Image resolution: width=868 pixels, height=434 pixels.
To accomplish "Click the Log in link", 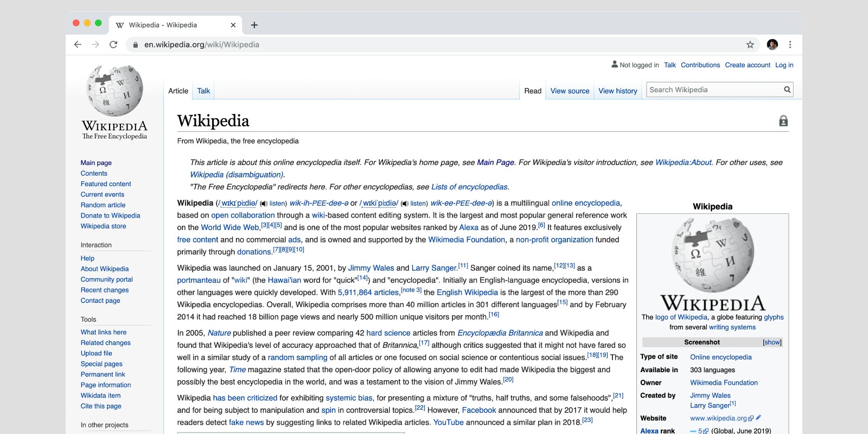I will [x=784, y=65].
